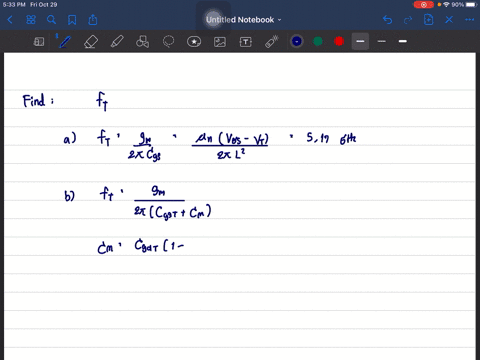Screen dimensions: 480x360
Task: Tap the 5:33 PM clock
Action: click(x=14, y=5)
